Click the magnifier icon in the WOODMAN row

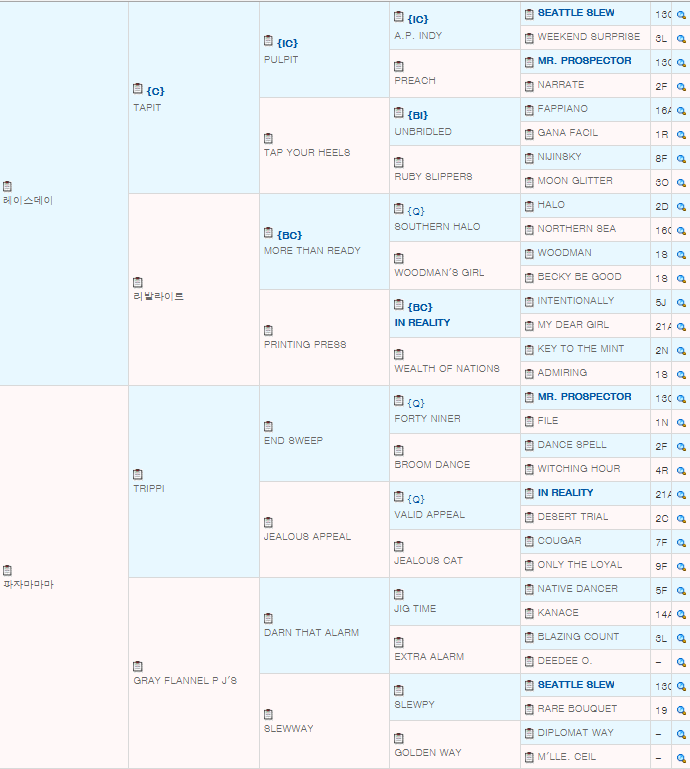click(681, 255)
